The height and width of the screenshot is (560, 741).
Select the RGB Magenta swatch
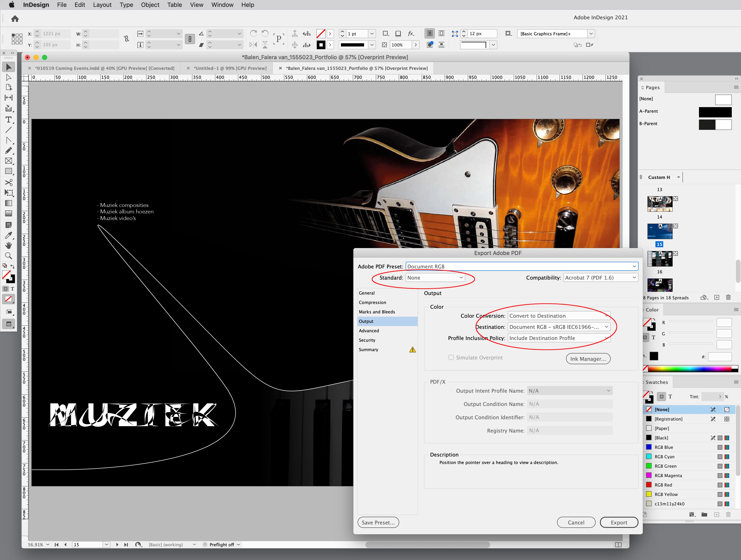click(668, 475)
